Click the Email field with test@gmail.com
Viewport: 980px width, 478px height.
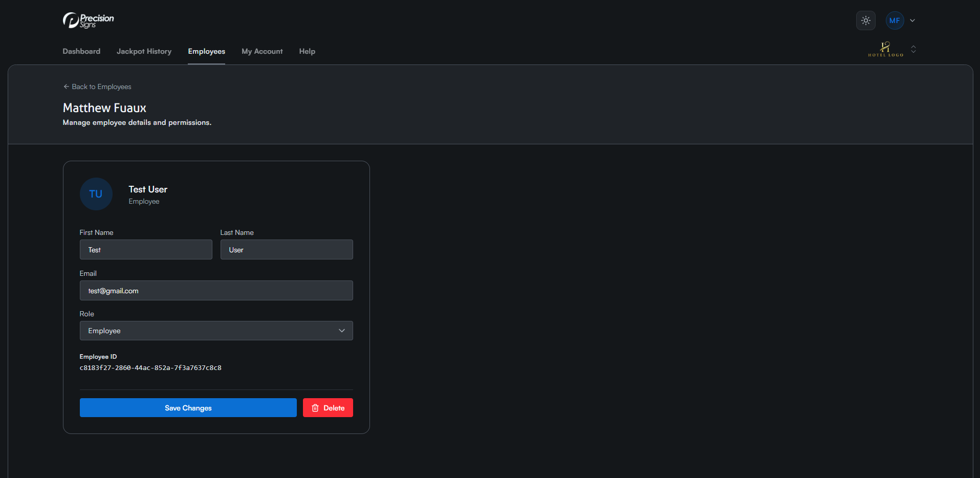click(x=216, y=291)
